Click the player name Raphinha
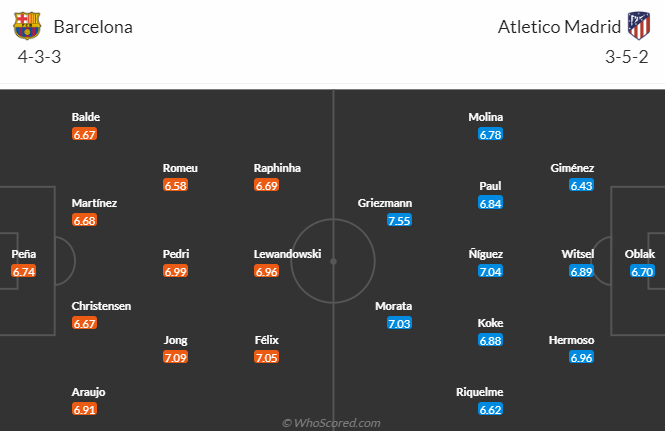 click(277, 168)
